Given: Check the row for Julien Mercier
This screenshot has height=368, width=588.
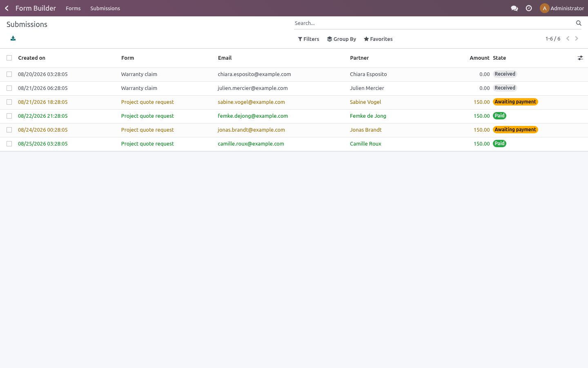Looking at the screenshot, I should coord(9,88).
